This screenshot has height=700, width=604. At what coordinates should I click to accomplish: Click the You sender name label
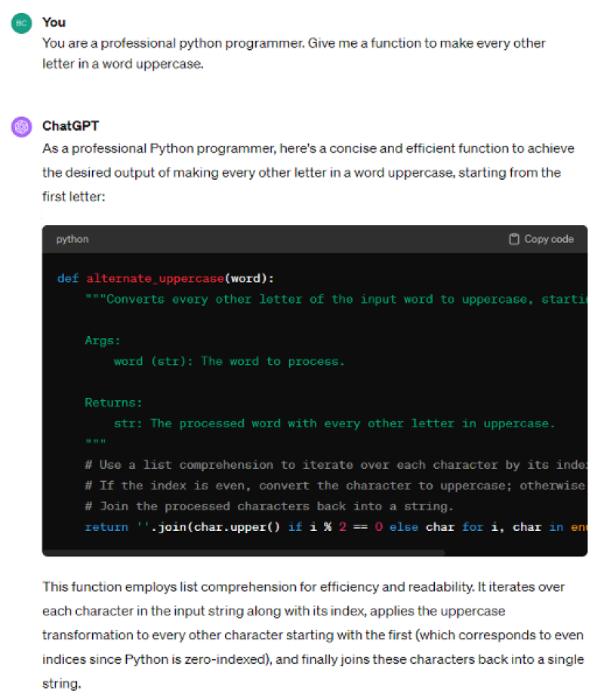click(54, 22)
